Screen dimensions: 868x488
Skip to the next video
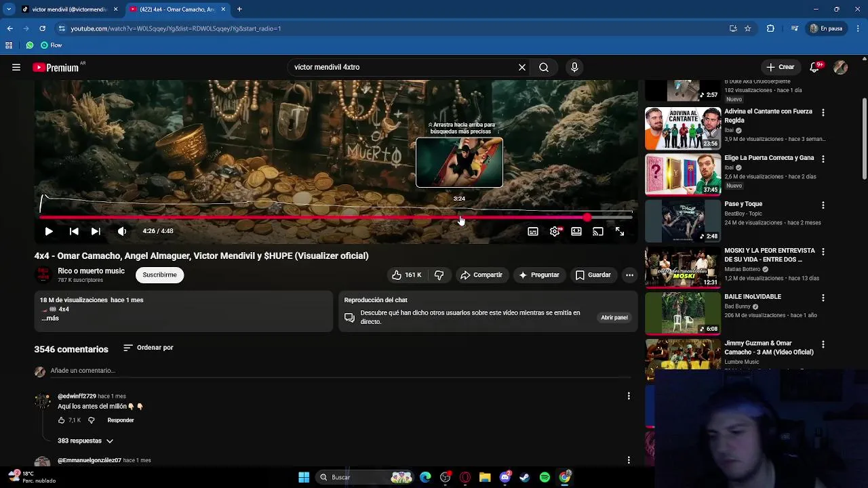tap(96, 231)
